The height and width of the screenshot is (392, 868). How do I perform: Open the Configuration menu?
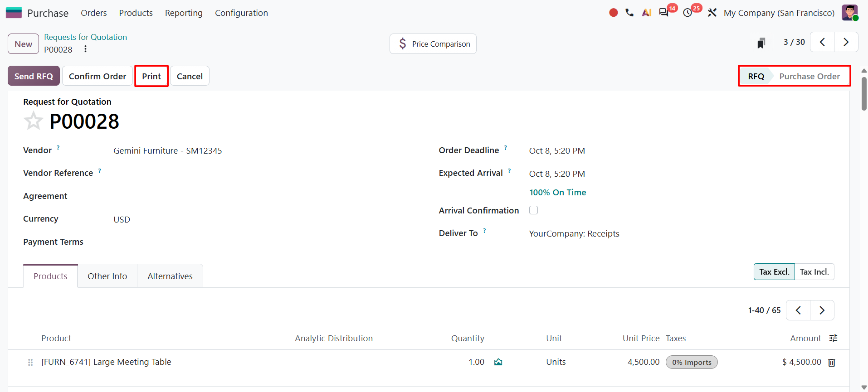point(241,13)
